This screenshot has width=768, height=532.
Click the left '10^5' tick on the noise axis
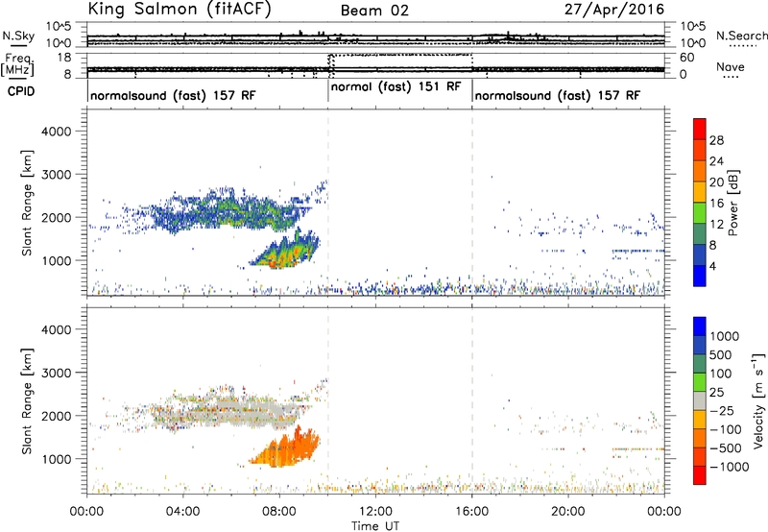click(59, 27)
